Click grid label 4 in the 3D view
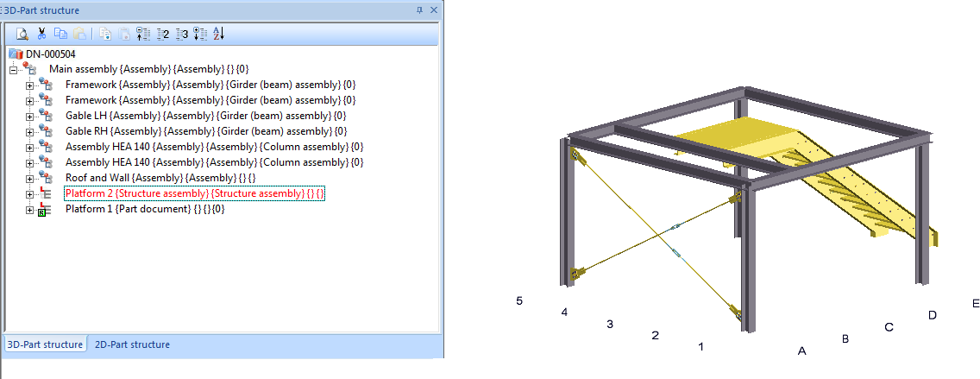The width and height of the screenshot is (980, 379). tap(564, 312)
